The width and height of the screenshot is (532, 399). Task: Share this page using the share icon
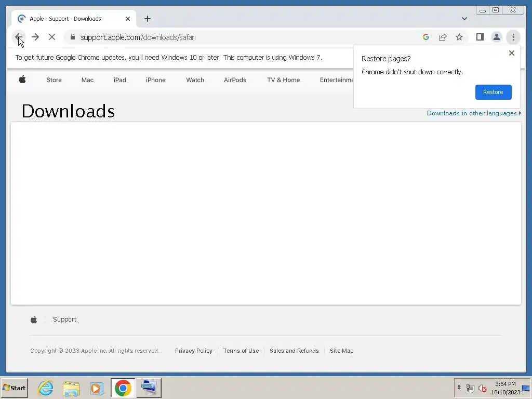[443, 37]
